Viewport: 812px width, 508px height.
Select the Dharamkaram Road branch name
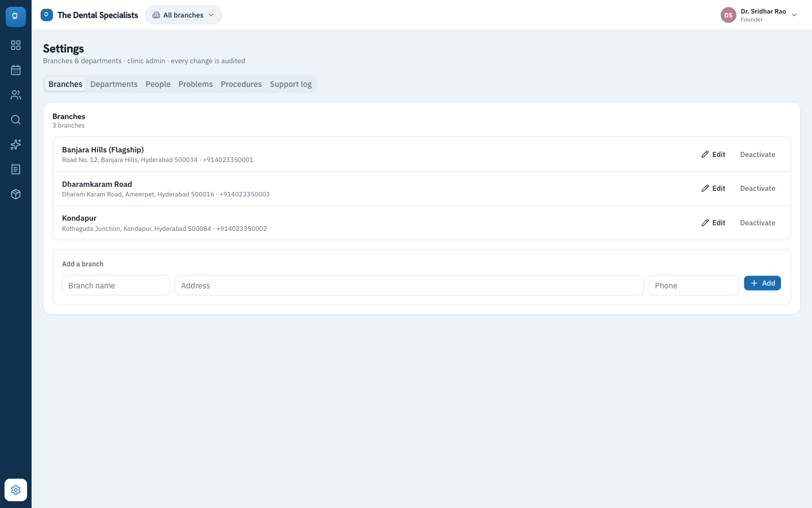[x=97, y=184]
